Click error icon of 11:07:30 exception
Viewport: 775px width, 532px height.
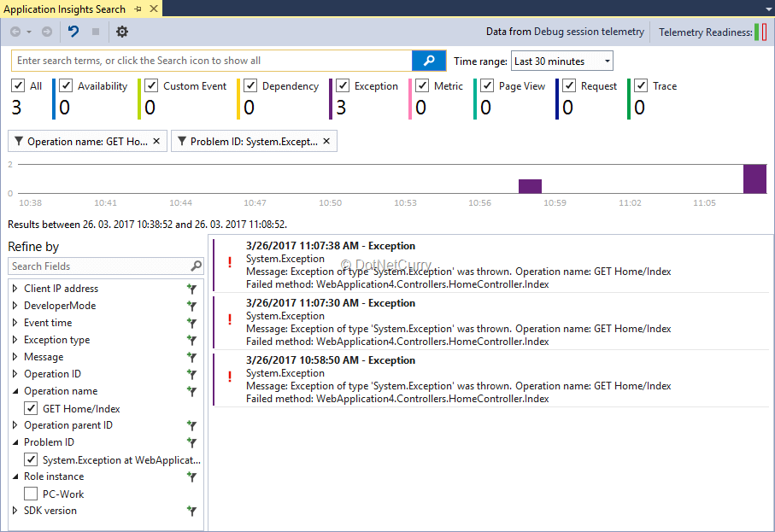pyautogui.click(x=230, y=319)
